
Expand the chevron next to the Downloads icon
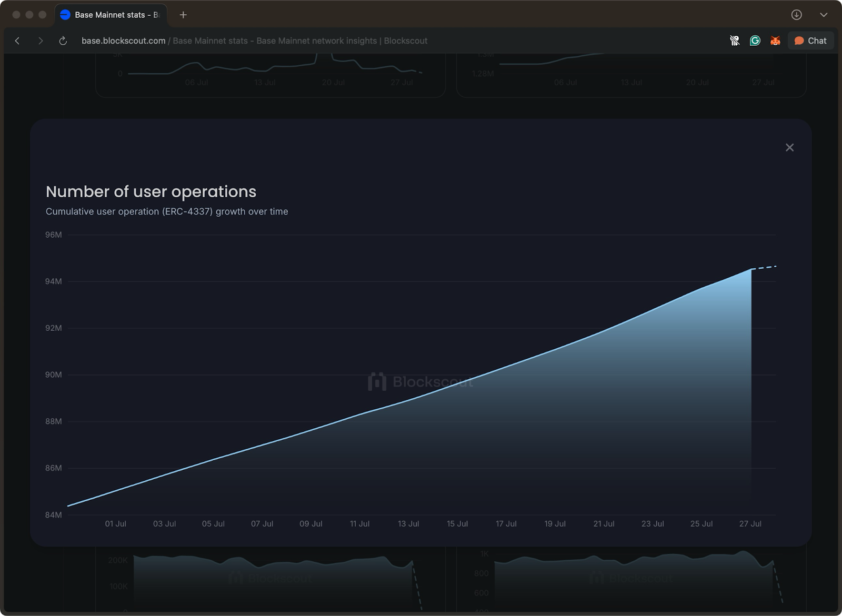(x=824, y=15)
